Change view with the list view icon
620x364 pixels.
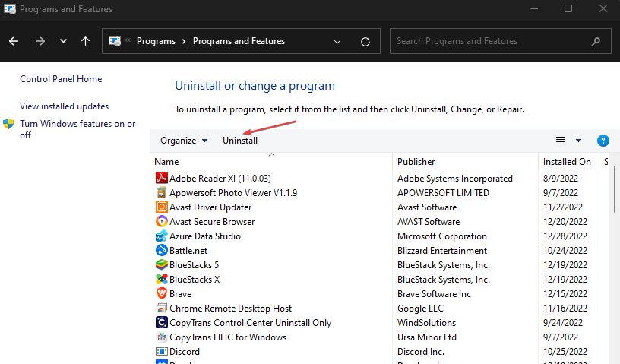click(x=561, y=141)
